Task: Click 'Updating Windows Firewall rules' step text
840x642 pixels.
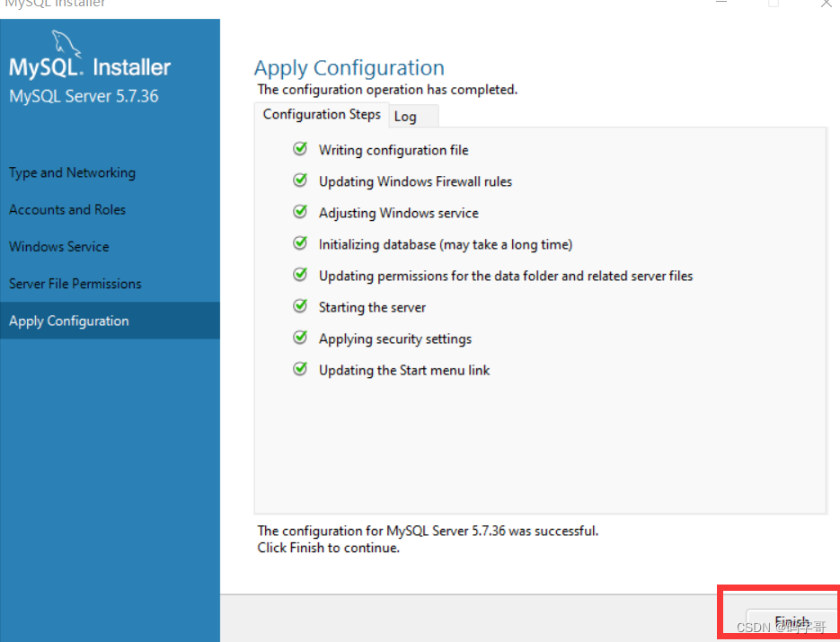Action: tap(416, 181)
